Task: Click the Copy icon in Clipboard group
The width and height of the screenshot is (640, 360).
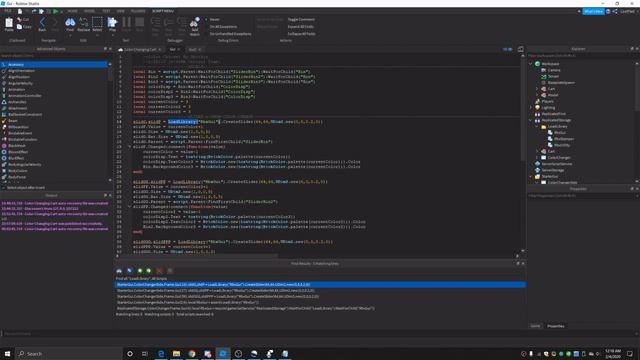Action: pyautogui.click(x=20, y=27)
